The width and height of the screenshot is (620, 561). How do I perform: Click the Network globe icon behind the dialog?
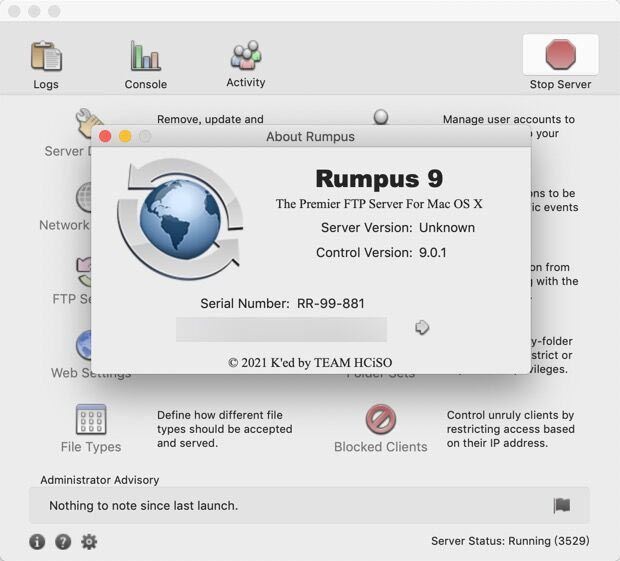[84, 198]
